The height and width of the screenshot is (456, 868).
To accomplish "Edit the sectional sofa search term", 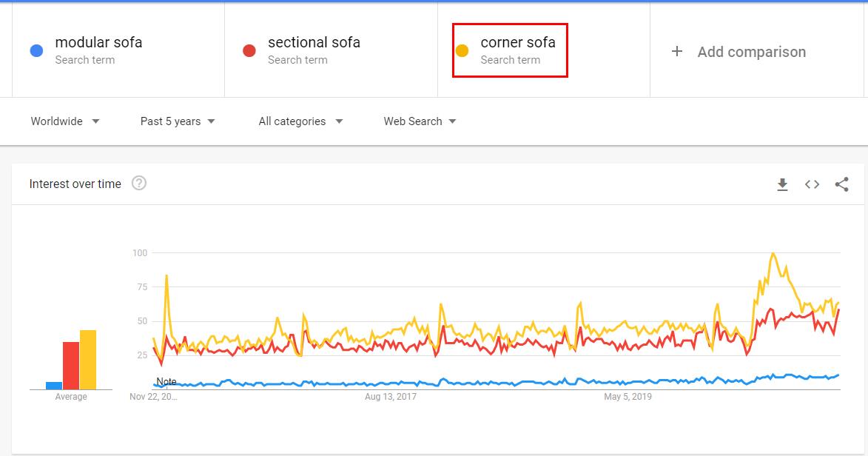I will click(314, 42).
